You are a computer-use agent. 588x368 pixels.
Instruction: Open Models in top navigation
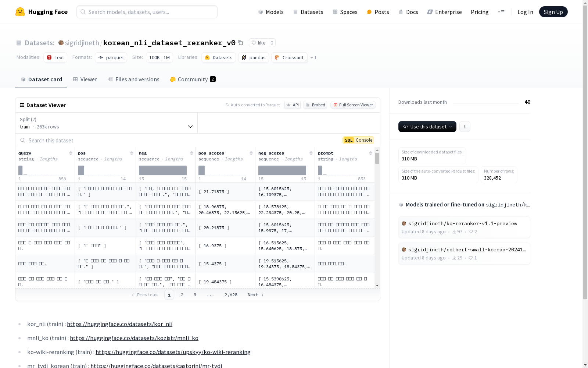click(271, 12)
